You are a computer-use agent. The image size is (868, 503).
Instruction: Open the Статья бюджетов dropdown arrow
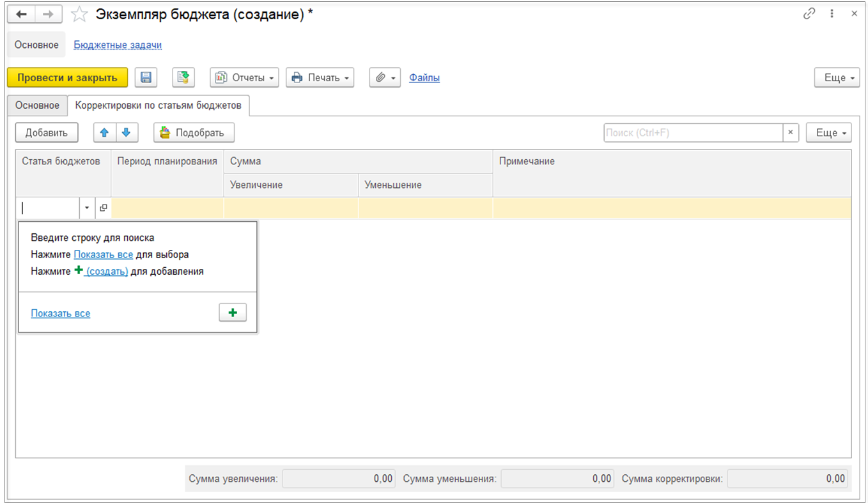tap(87, 208)
